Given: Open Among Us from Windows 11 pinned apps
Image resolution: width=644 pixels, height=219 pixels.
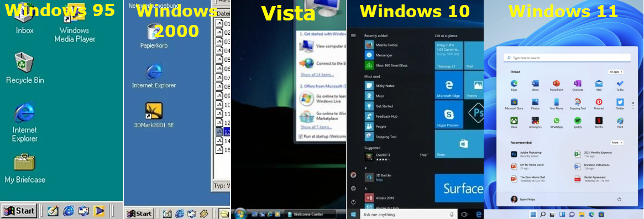Looking at the screenshot, I should (x=535, y=122).
